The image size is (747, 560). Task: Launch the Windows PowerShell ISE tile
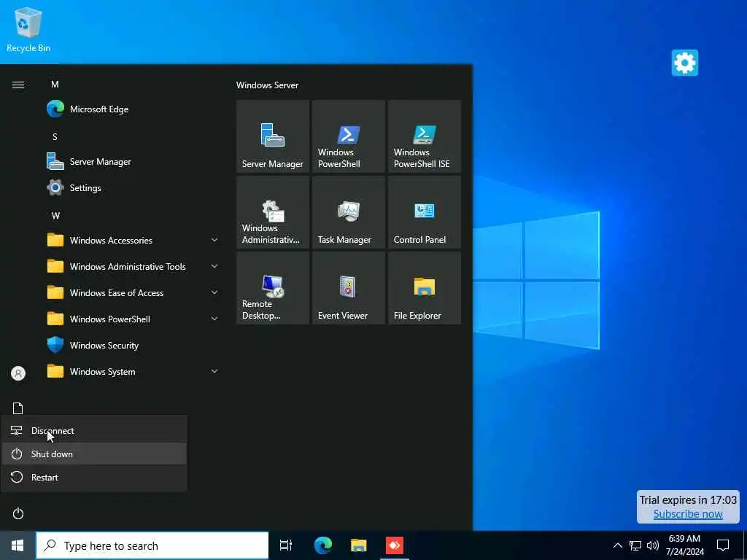click(424, 136)
